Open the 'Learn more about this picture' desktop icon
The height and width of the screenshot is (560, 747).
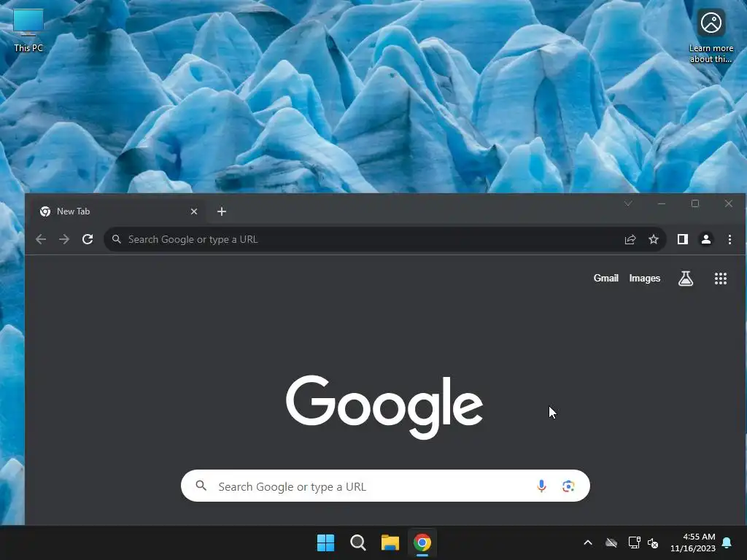[711, 36]
